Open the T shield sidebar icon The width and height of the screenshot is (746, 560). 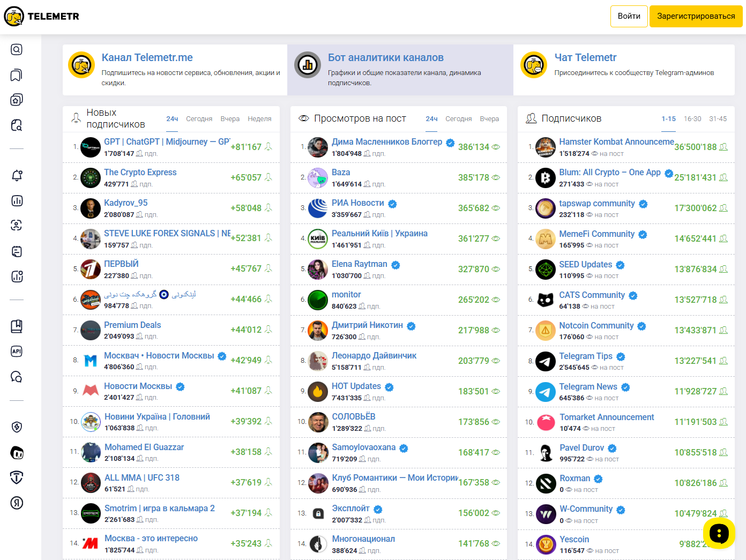click(17, 477)
